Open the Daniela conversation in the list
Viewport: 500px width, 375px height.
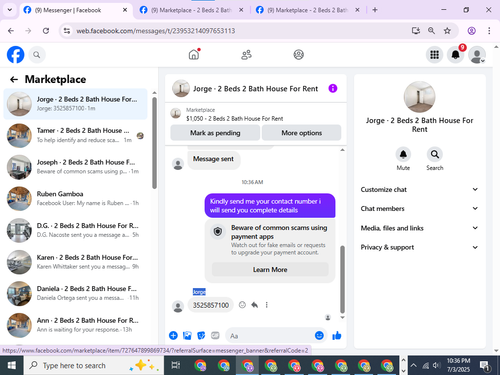[x=75, y=294]
